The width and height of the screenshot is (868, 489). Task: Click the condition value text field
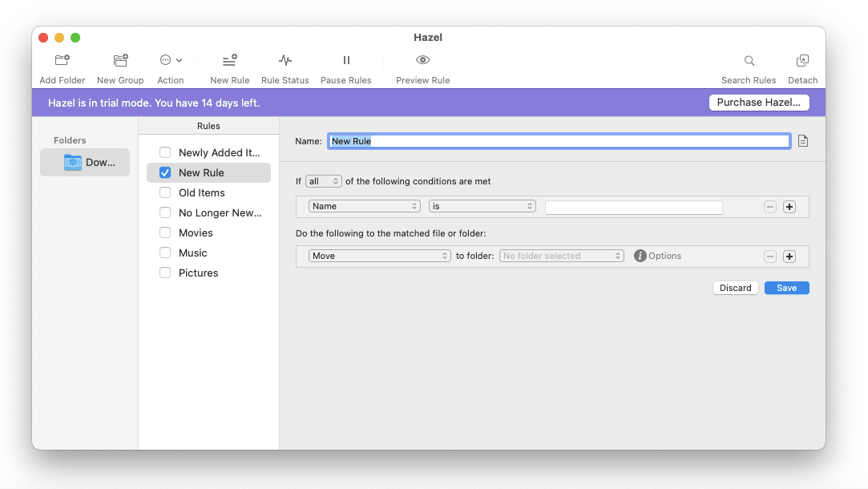[x=633, y=207]
